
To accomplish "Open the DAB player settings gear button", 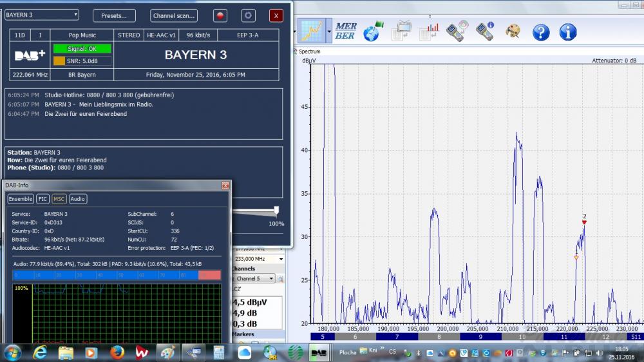I will tap(248, 15).
